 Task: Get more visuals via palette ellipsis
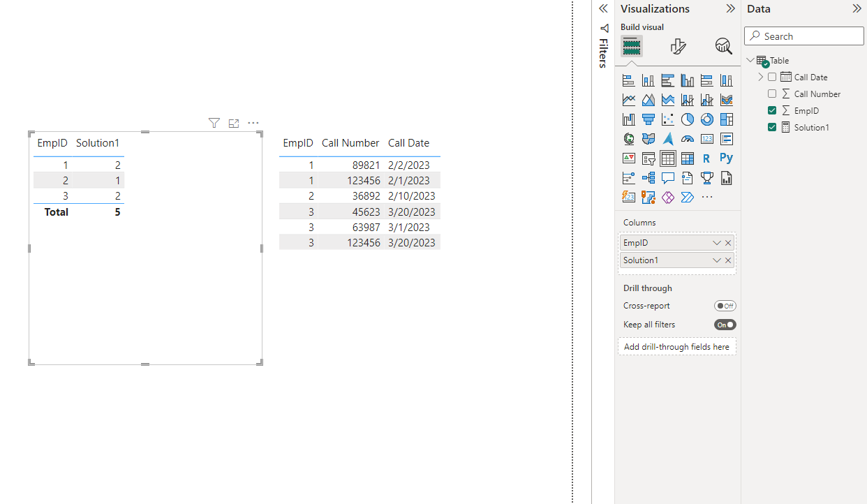click(x=706, y=198)
